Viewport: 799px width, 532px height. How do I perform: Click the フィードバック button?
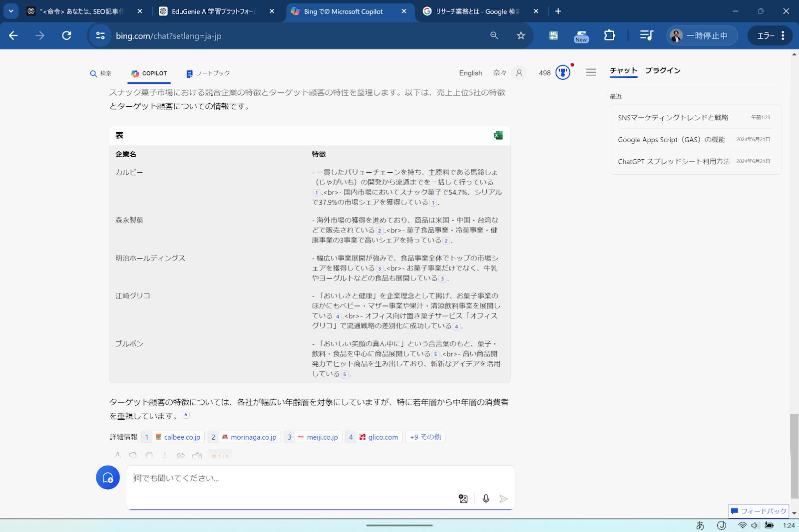pyautogui.click(x=759, y=511)
